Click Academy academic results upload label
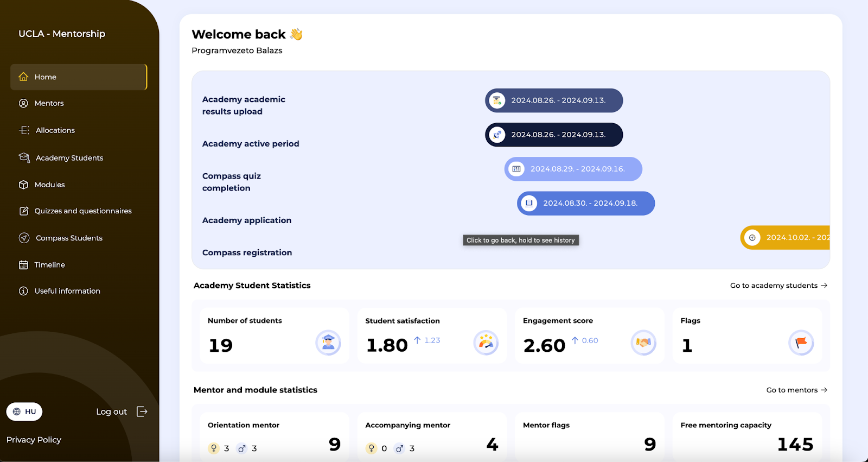Image resolution: width=868 pixels, height=462 pixels. click(x=244, y=105)
